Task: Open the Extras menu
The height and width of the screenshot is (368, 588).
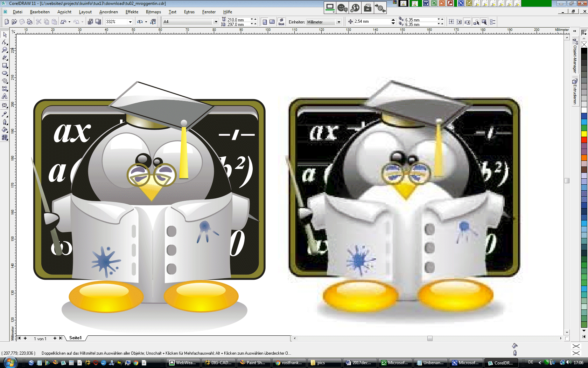Action: [189, 12]
